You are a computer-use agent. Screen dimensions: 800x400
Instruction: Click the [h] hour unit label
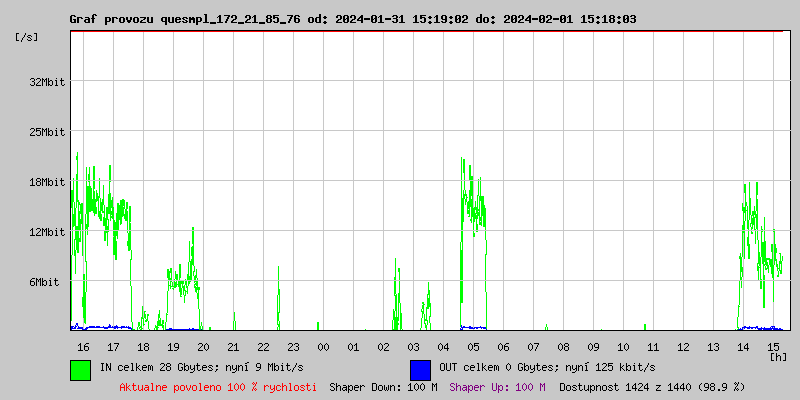778,356
